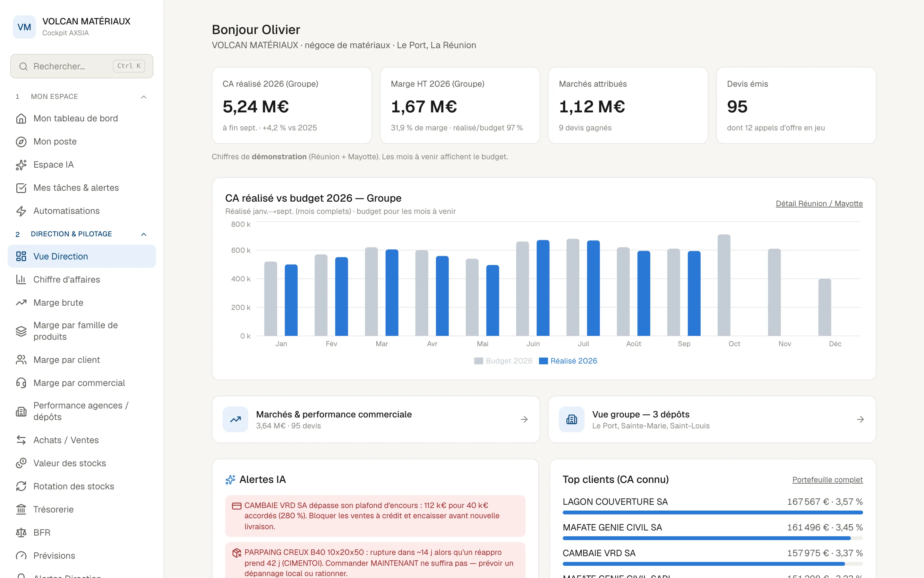Click the coins icon for Valeur des stocks
This screenshot has width=924, height=578.
[x=21, y=463]
